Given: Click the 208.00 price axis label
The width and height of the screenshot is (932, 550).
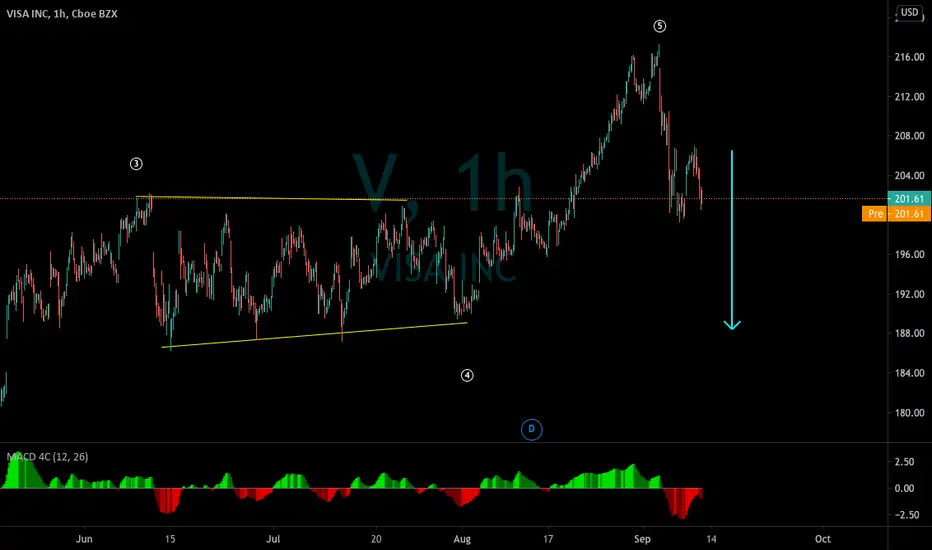Looking at the screenshot, I should [x=909, y=136].
